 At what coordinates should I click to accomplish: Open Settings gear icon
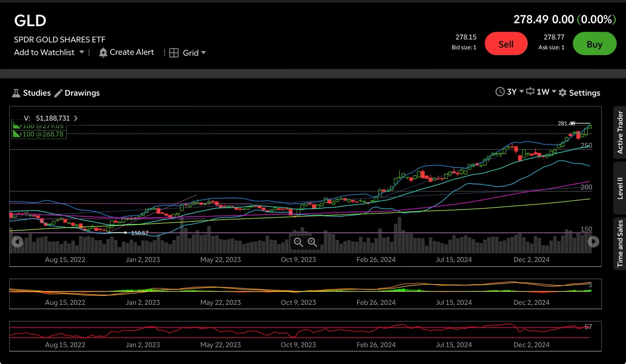[x=563, y=93]
